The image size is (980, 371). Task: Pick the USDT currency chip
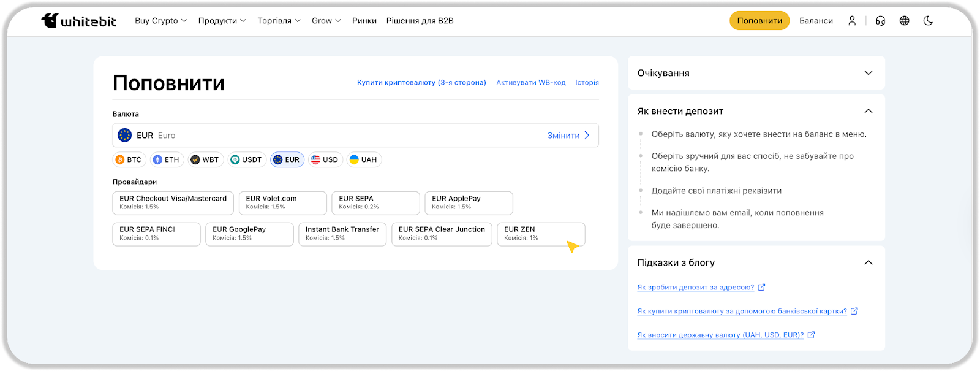pos(246,159)
